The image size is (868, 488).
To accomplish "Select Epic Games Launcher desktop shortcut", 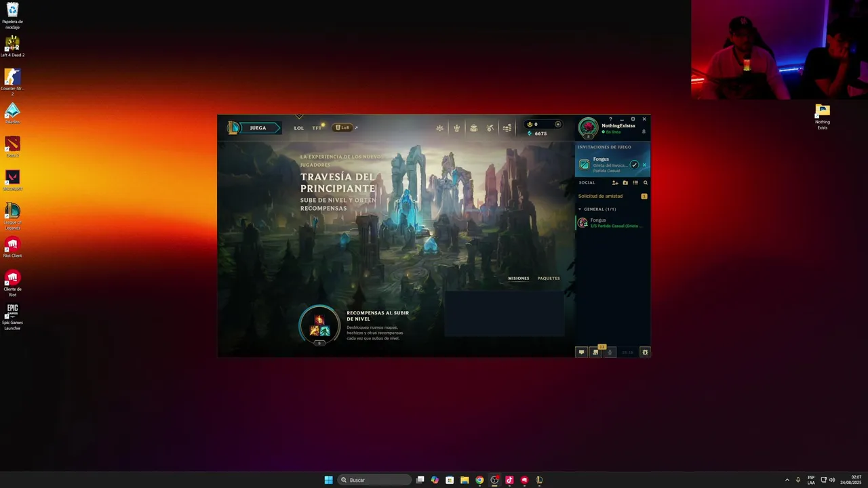I will [12, 317].
